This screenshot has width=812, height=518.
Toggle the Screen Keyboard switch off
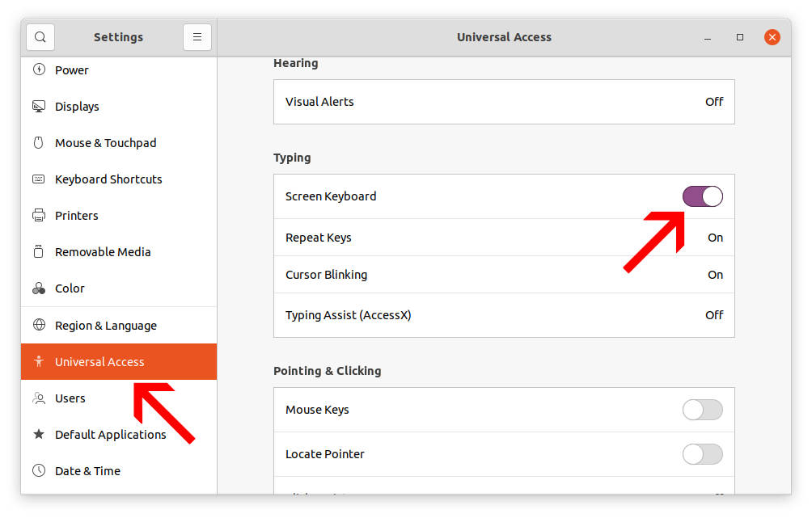click(702, 196)
